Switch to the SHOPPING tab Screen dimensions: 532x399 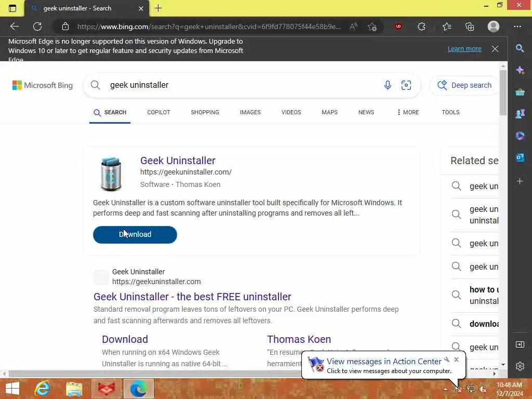coord(205,112)
